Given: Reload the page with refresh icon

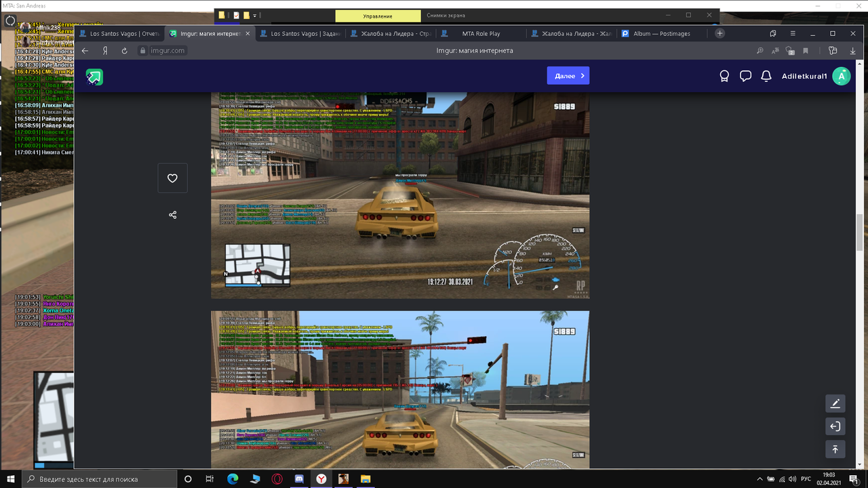Looking at the screenshot, I should (125, 51).
